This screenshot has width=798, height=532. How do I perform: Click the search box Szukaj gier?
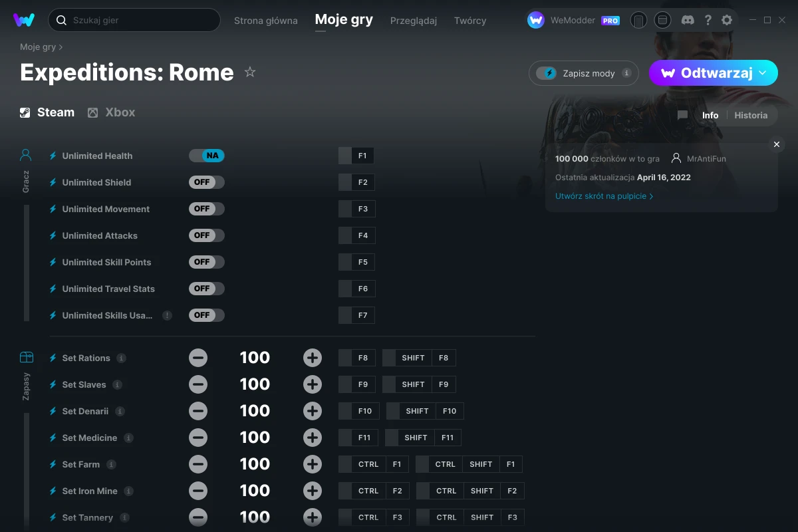click(x=134, y=20)
